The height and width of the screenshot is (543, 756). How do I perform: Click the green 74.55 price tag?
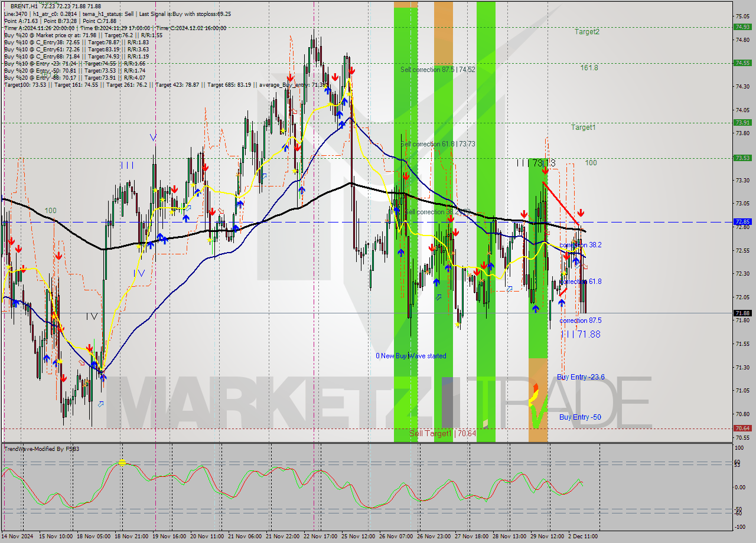[742, 63]
